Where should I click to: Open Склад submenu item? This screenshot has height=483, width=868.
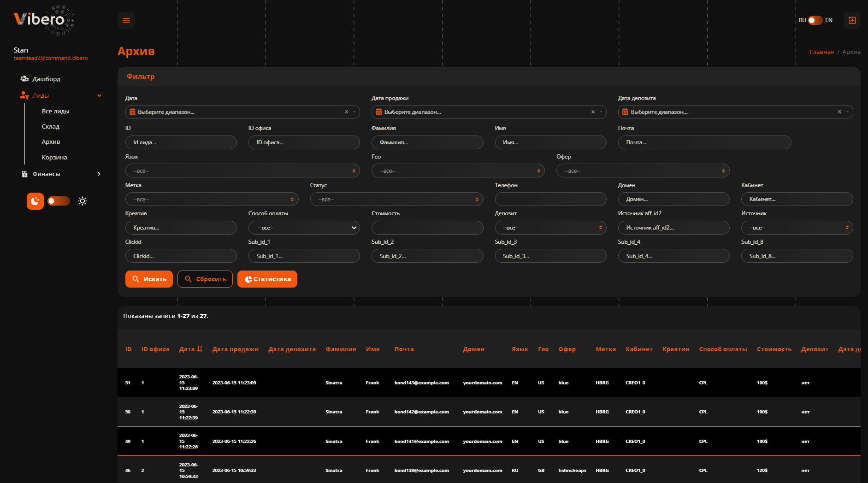51,126
